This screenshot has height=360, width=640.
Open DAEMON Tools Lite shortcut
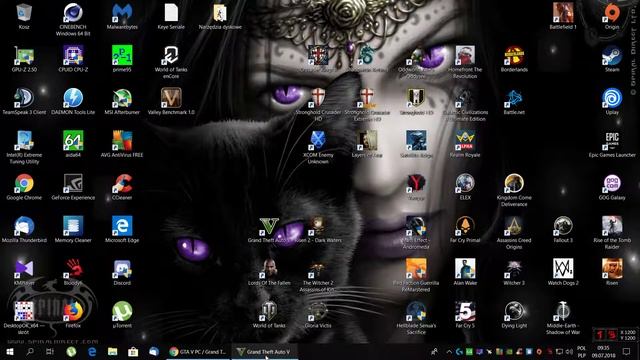pyautogui.click(x=73, y=102)
